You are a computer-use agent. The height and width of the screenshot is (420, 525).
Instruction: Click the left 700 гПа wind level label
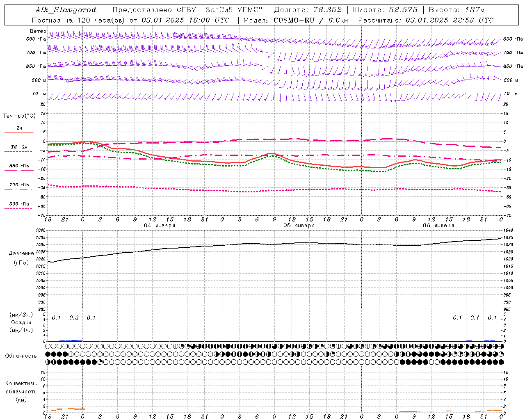(x=36, y=52)
